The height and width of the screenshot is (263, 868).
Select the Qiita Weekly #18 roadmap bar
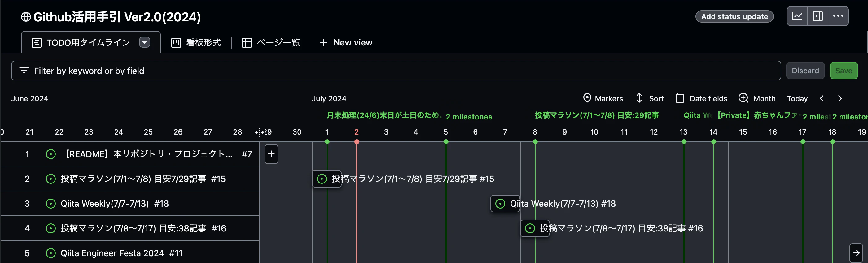tap(505, 204)
